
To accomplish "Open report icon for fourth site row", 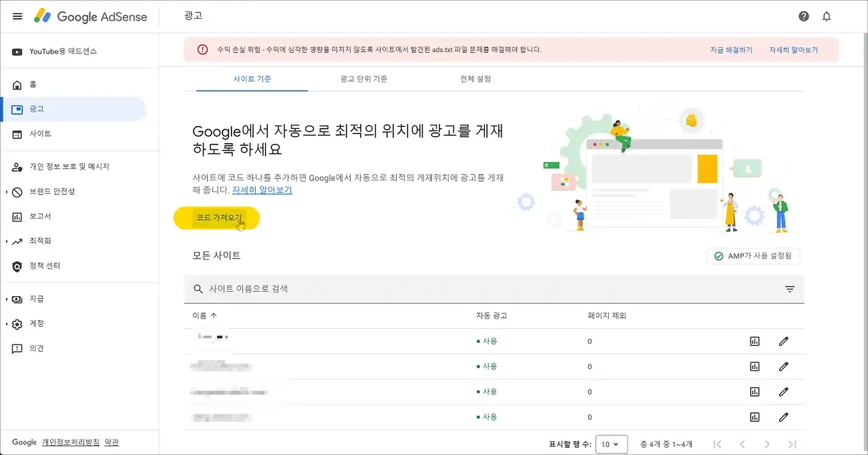I will (755, 416).
